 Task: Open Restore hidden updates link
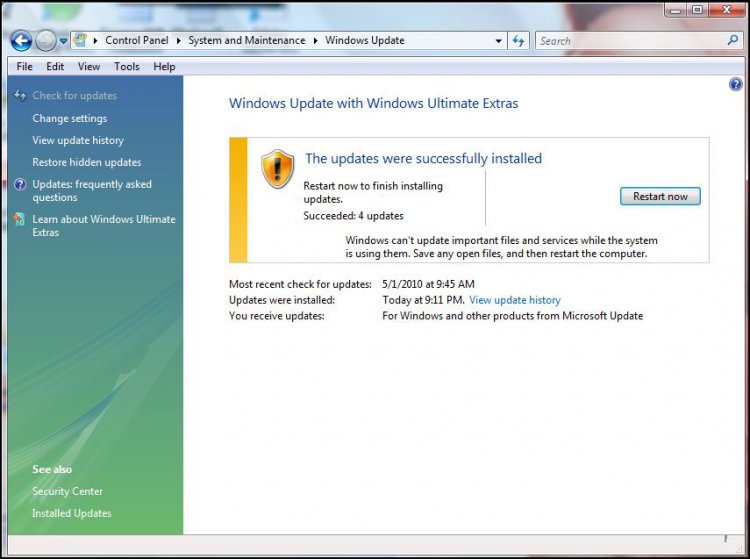[x=87, y=163]
